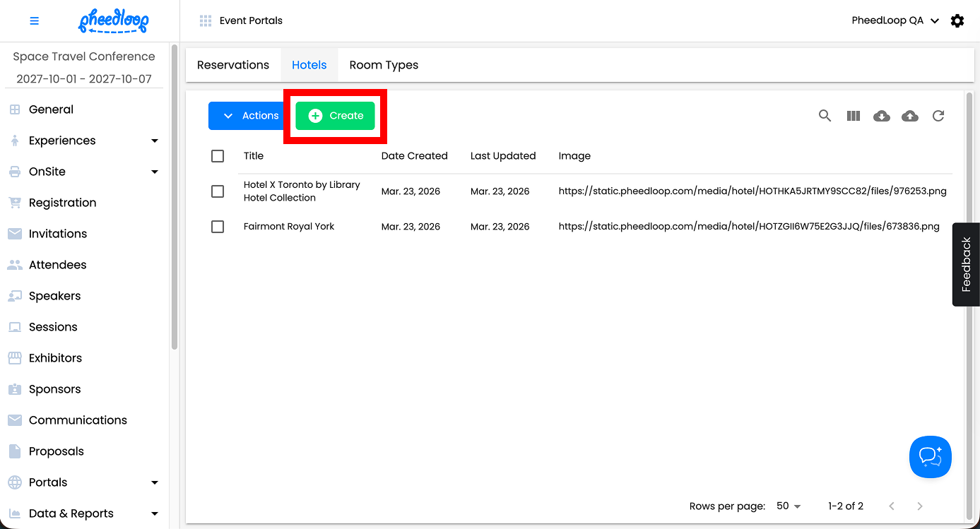
Task: Click the OnSite printer icon
Action: [x=14, y=172]
